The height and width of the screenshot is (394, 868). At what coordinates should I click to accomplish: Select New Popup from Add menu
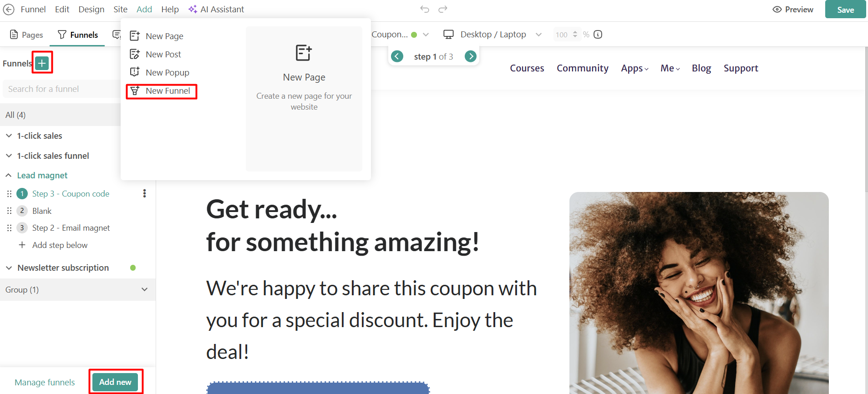(159, 72)
